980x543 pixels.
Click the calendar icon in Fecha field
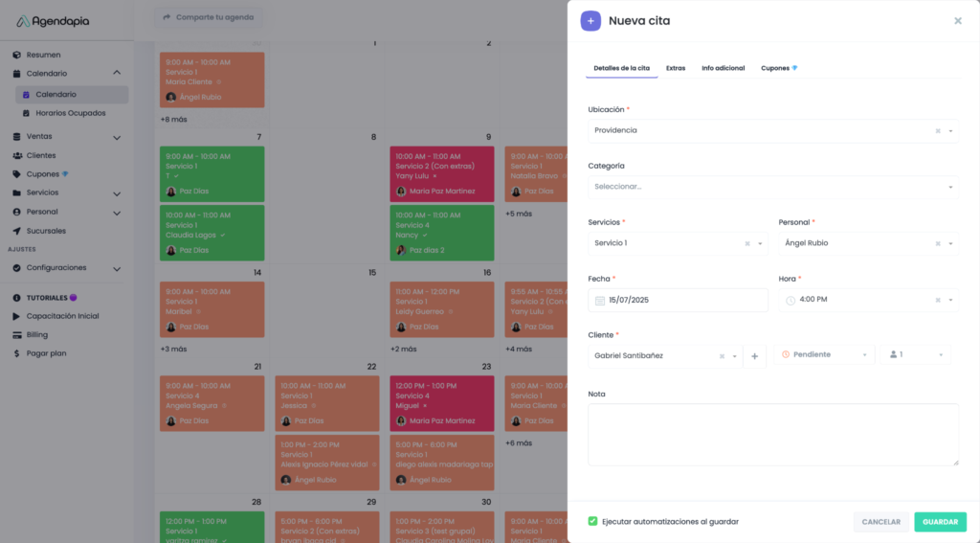[x=600, y=301]
